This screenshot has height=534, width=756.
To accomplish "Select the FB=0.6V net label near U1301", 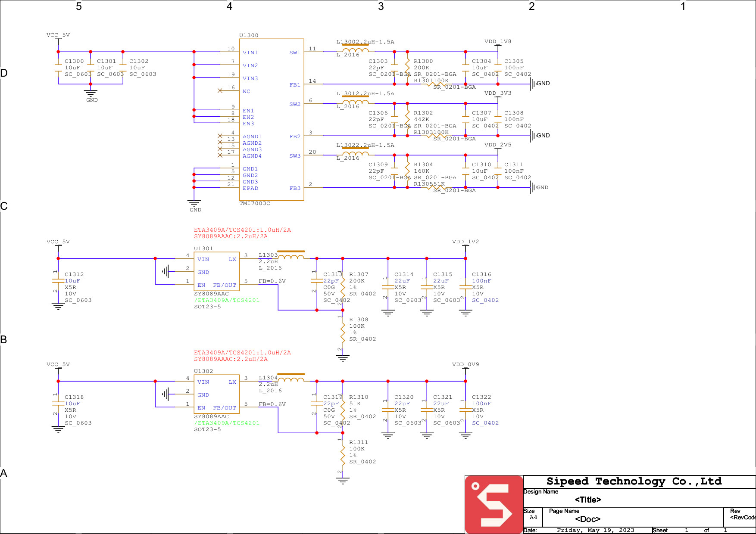I will 272,281.
